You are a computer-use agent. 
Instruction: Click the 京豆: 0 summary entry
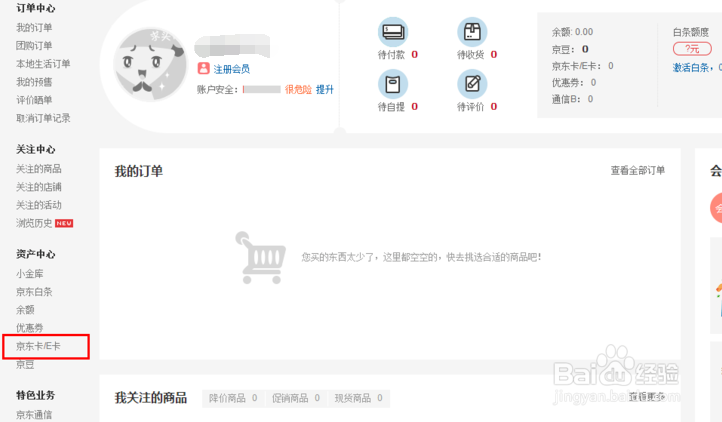coord(570,49)
